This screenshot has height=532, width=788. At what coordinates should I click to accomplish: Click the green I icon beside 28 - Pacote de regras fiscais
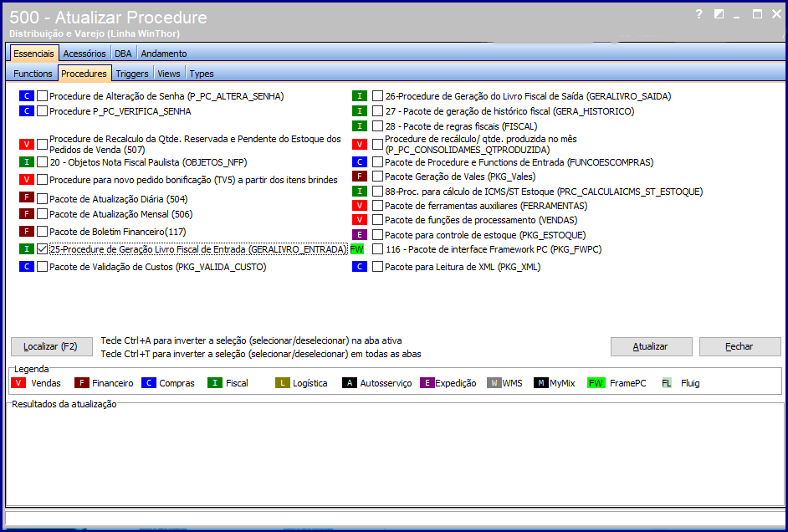pyautogui.click(x=360, y=125)
